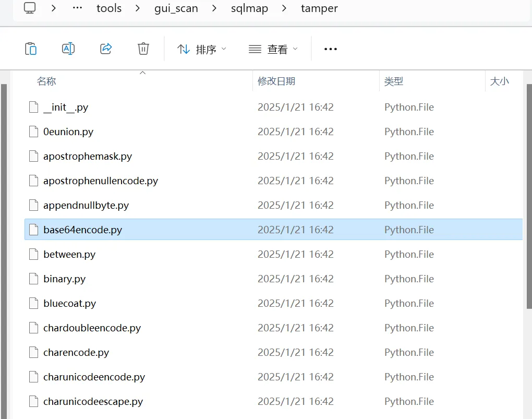Click the delete trash can icon
Image resolution: width=532 pixels, height=419 pixels.
(143, 49)
